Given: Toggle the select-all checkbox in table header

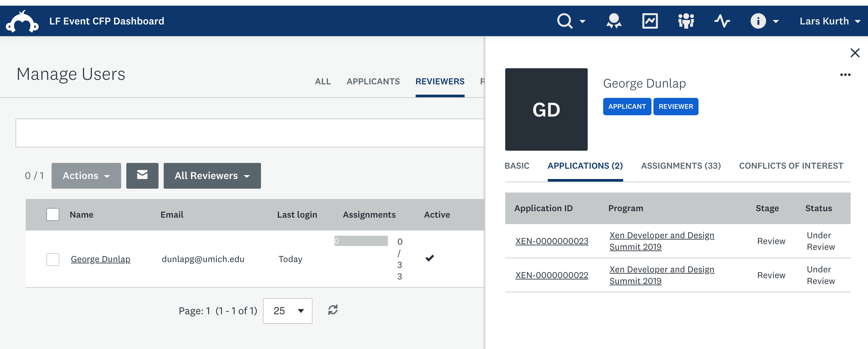Looking at the screenshot, I should click(x=53, y=214).
